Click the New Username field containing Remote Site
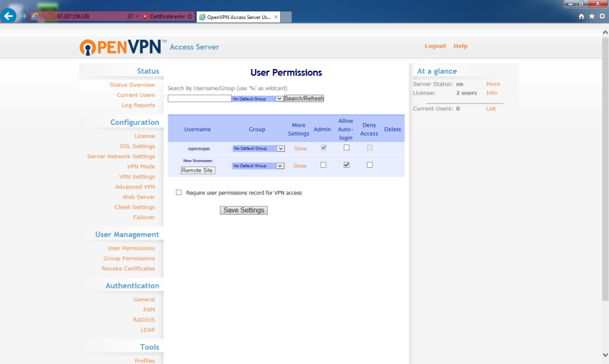Viewport: 609px width, 364px height. click(197, 170)
